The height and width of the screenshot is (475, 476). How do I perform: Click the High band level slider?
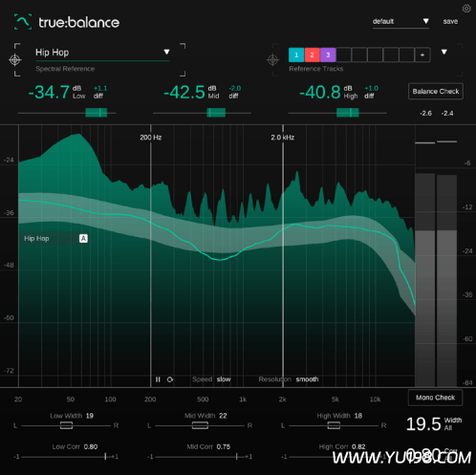pyautogui.click(x=337, y=113)
